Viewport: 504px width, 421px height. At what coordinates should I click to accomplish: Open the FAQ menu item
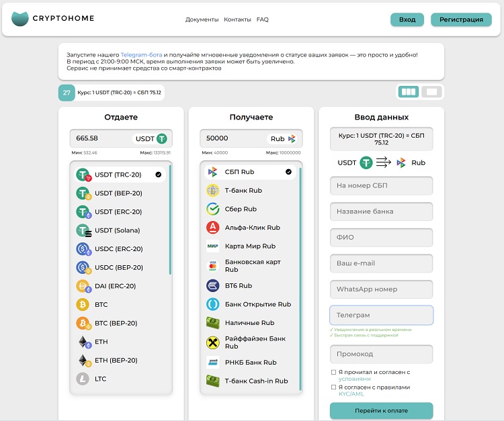click(262, 19)
